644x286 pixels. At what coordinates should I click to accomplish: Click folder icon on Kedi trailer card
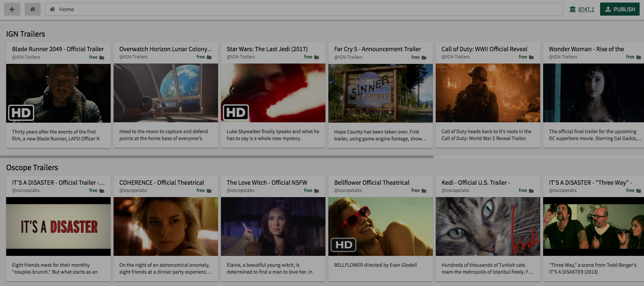[x=532, y=191]
